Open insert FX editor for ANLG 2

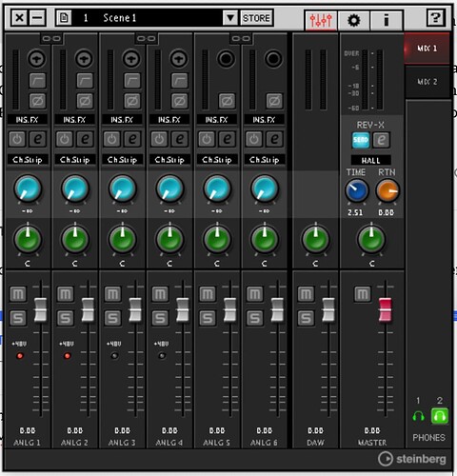coord(85,139)
